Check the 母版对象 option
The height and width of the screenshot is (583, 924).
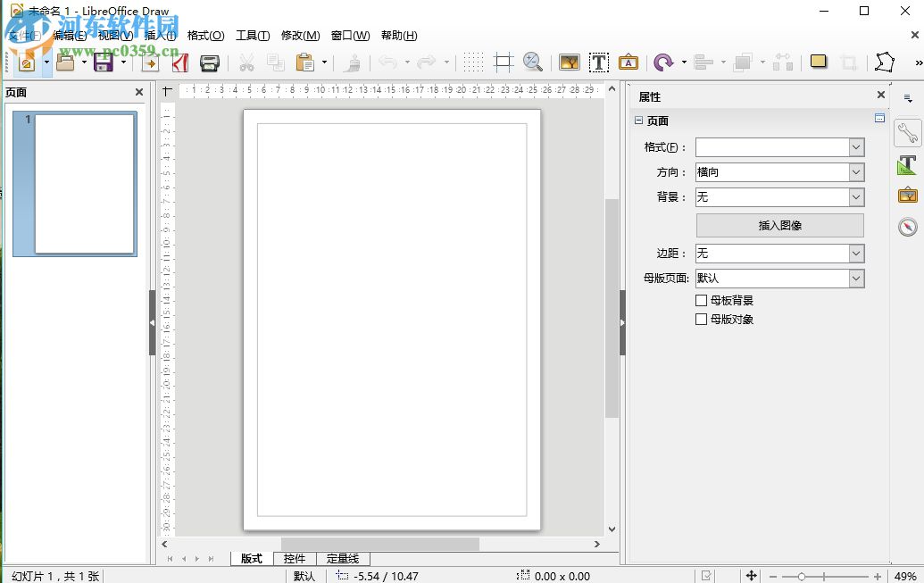pyautogui.click(x=702, y=319)
